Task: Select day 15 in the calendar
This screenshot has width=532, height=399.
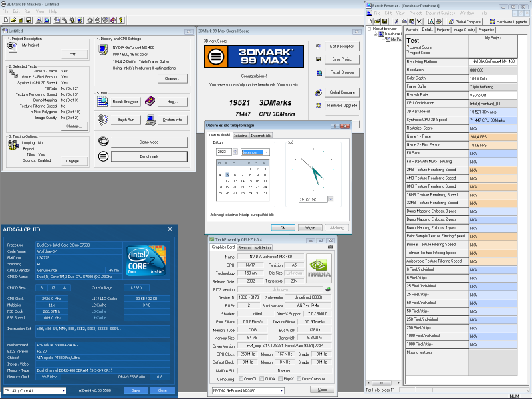Action: click(250, 181)
